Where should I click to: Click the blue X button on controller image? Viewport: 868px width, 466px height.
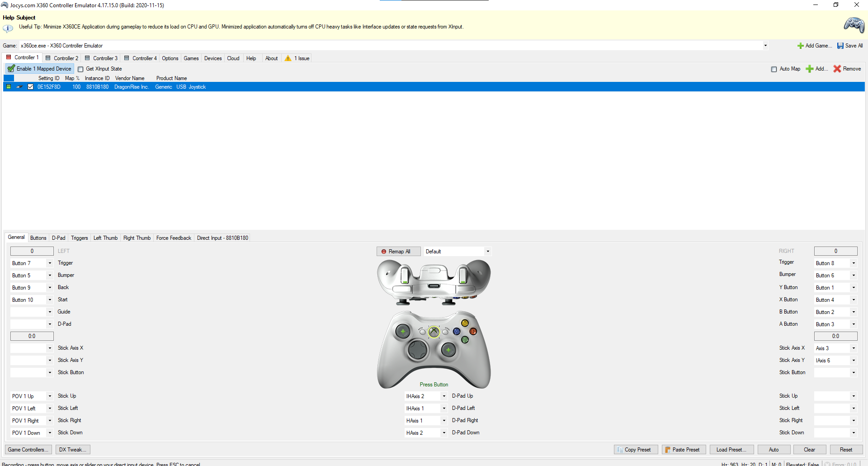[457, 331]
